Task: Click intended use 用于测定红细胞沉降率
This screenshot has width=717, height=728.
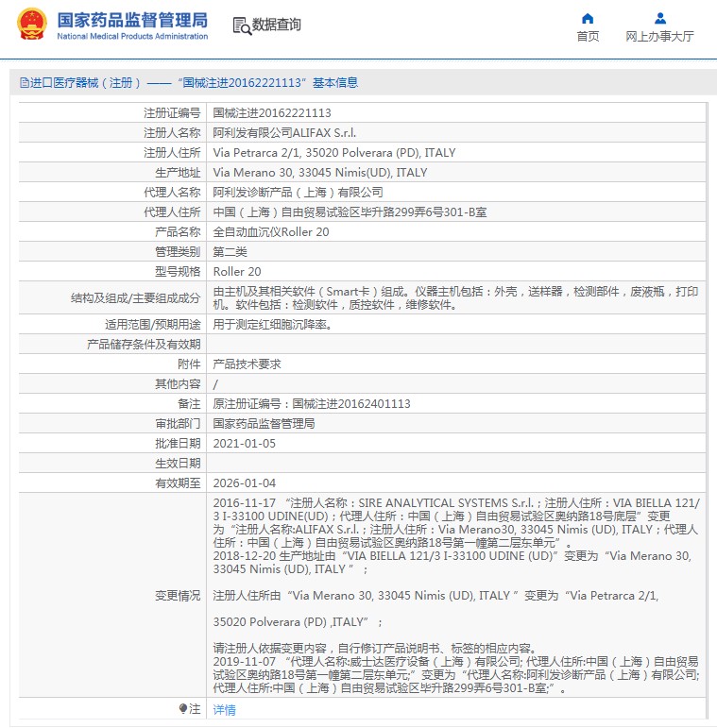Action: pos(272,325)
